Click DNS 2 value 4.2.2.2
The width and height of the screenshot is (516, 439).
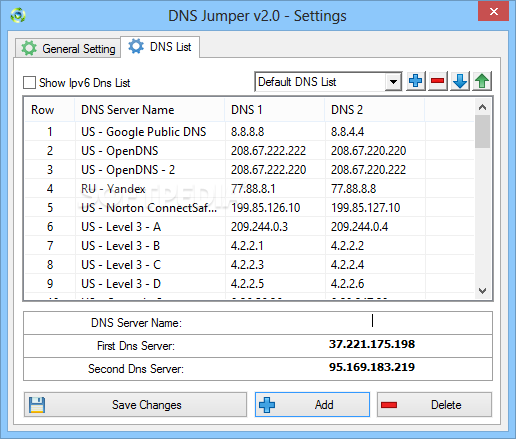pos(347,246)
